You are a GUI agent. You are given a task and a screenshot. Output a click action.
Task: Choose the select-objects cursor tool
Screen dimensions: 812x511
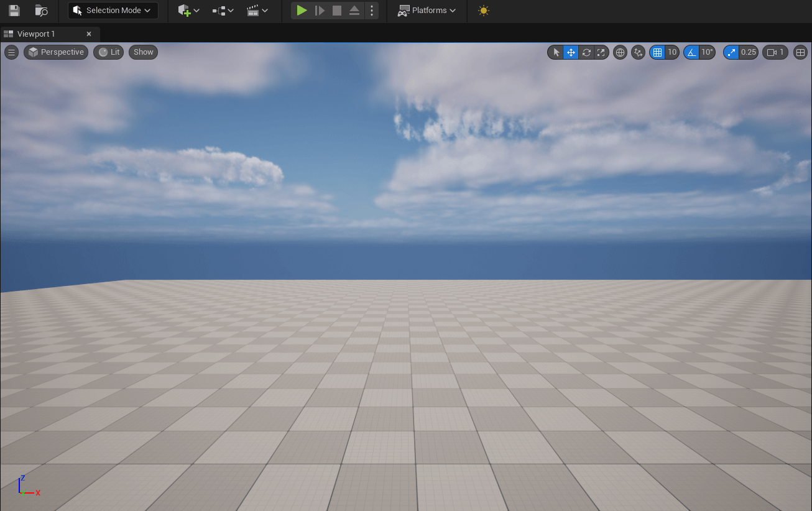(556, 52)
